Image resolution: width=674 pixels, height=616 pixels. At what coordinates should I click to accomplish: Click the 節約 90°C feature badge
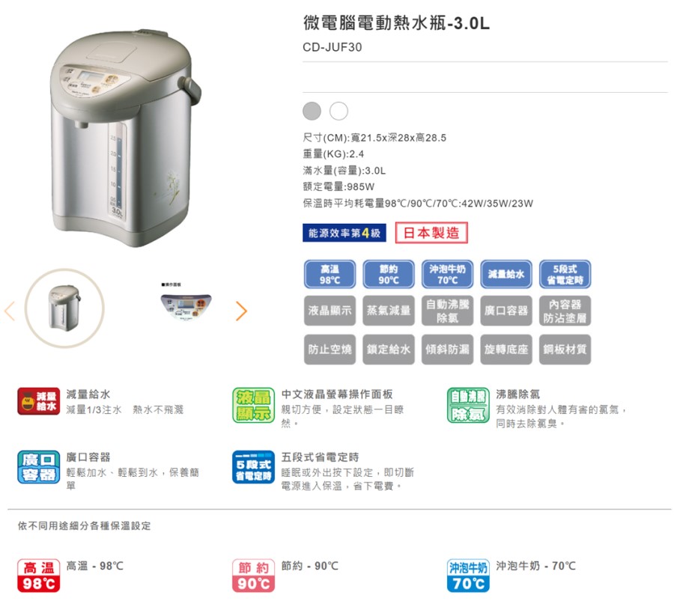coord(389,274)
